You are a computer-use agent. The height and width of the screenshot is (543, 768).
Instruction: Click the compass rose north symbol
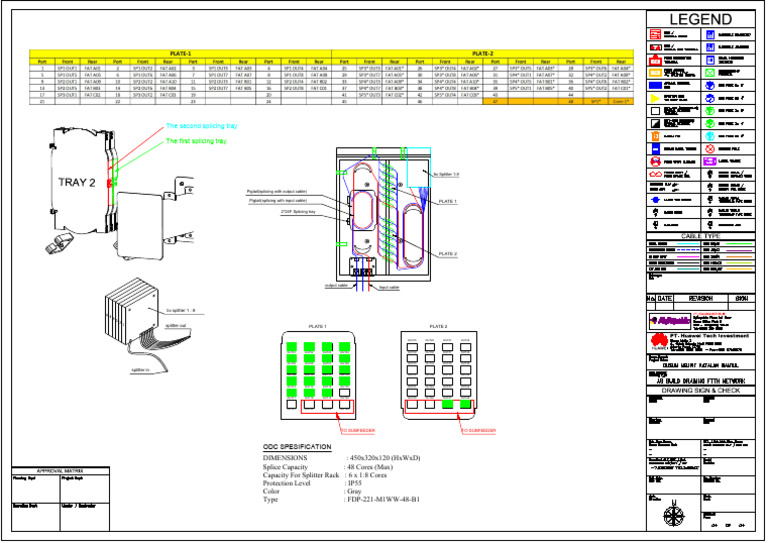674,514
